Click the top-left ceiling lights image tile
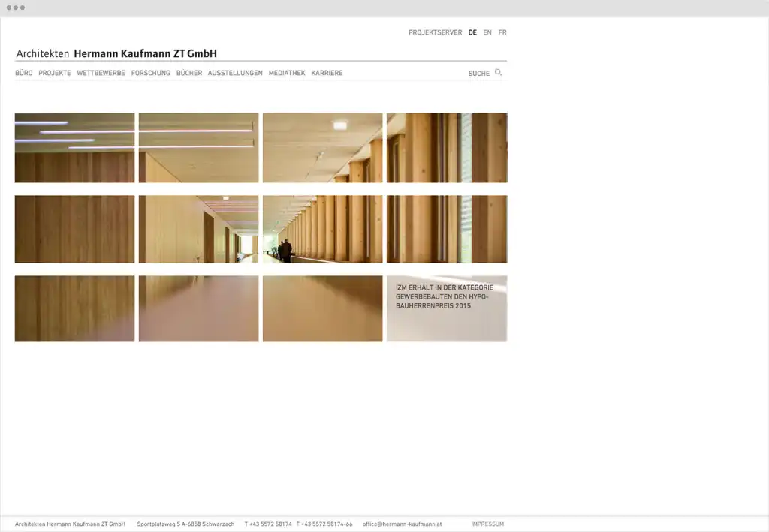Image resolution: width=769 pixels, height=532 pixels. 74,148
